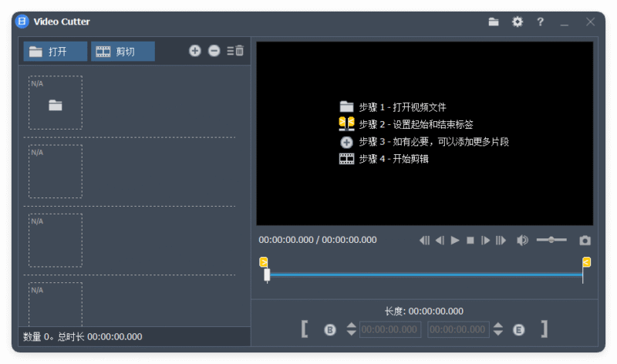Click the yellow markers icon beside 步骤 2
This screenshot has width=617, height=364.
[x=346, y=123]
